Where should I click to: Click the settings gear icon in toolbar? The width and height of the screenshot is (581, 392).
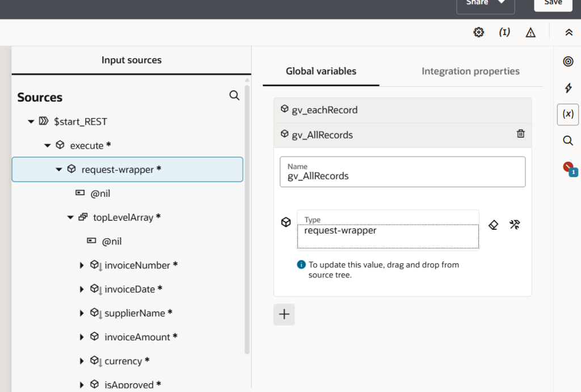[478, 32]
